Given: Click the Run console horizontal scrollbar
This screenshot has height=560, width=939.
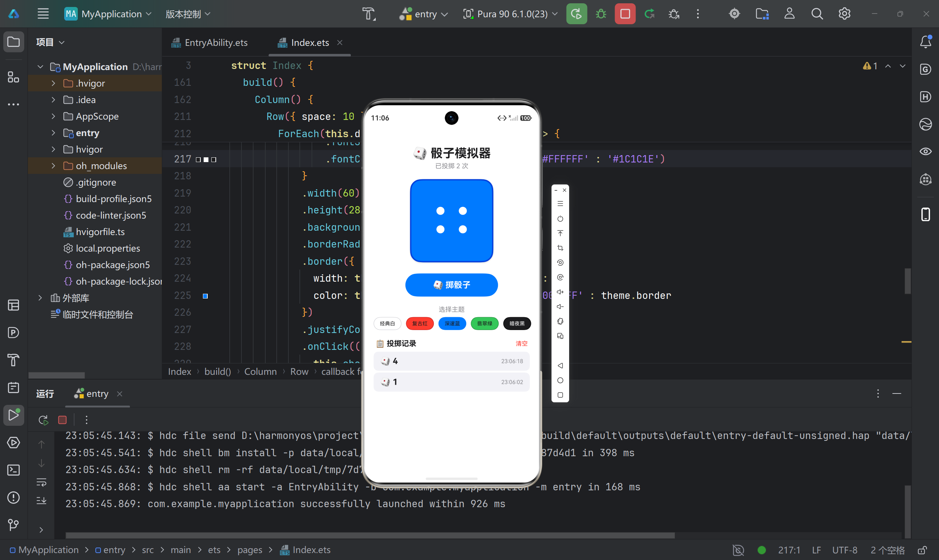Looking at the screenshot, I should [370, 535].
